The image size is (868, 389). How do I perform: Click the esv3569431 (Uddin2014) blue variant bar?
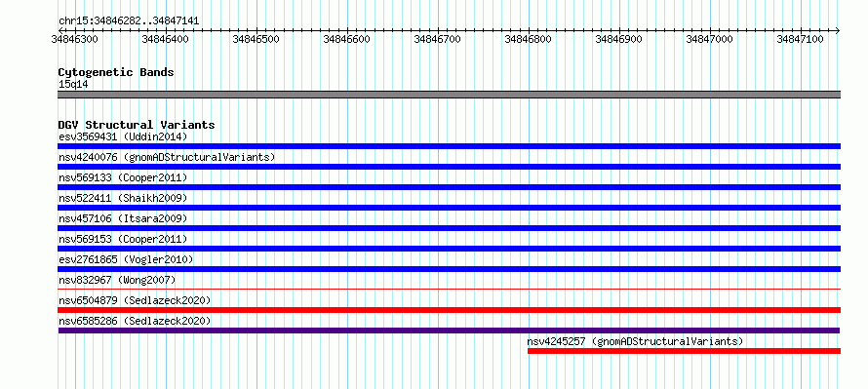click(449, 146)
